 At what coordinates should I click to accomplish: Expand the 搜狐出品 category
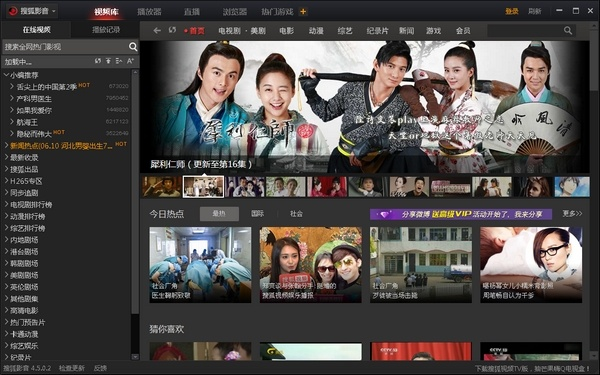click(6, 169)
